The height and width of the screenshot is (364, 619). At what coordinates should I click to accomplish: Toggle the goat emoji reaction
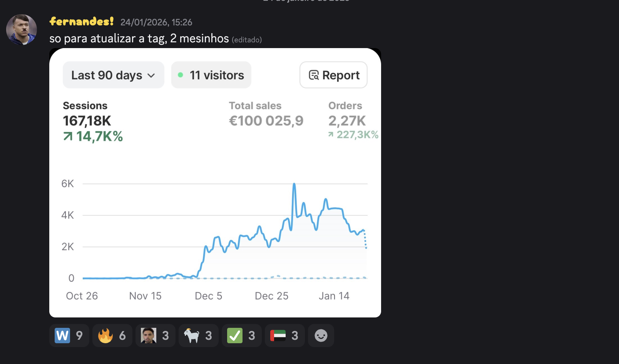[x=198, y=336]
